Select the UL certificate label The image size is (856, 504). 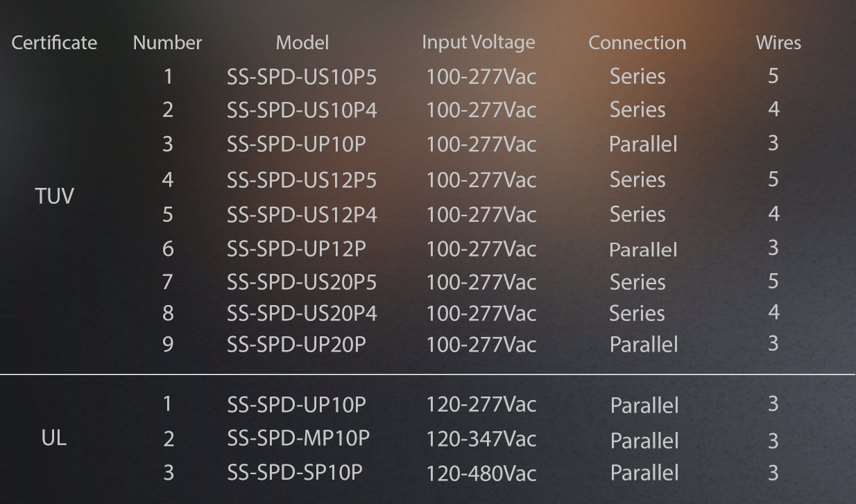click(x=54, y=438)
